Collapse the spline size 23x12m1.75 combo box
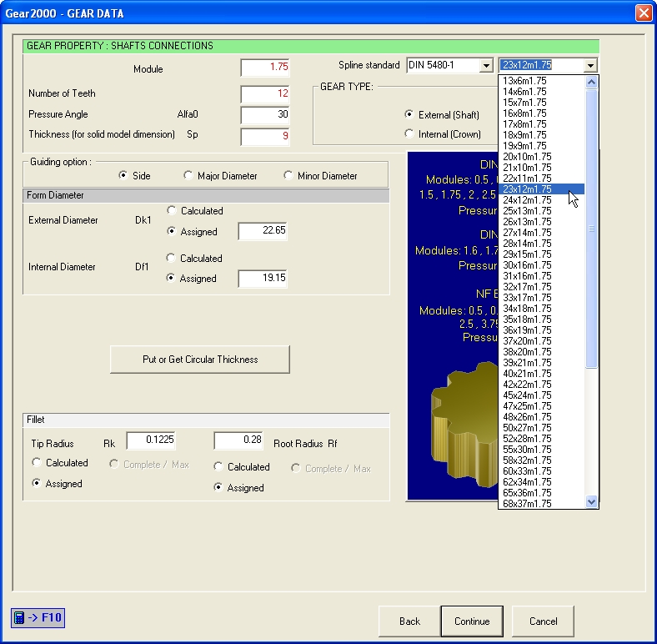Image resolution: width=657 pixels, height=644 pixels. click(x=590, y=65)
